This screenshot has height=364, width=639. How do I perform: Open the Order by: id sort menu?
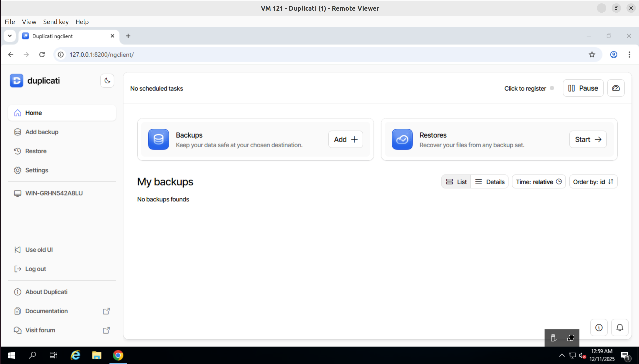coord(593,182)
